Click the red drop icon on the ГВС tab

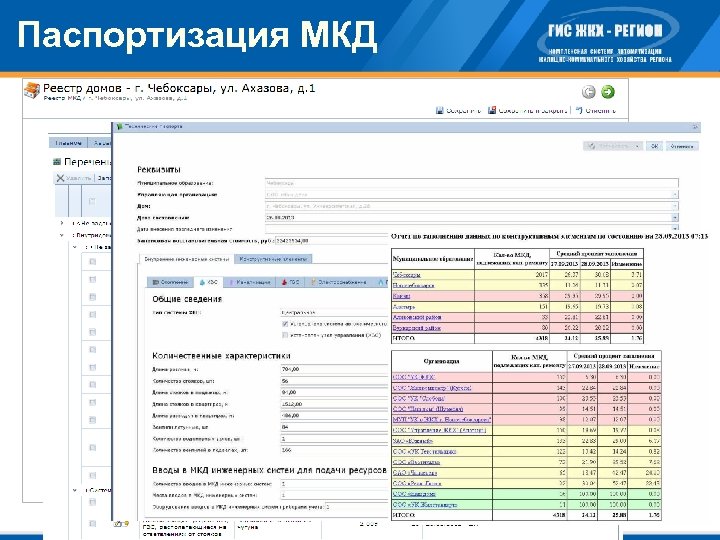pyautogui.click(x=285, y=282)
